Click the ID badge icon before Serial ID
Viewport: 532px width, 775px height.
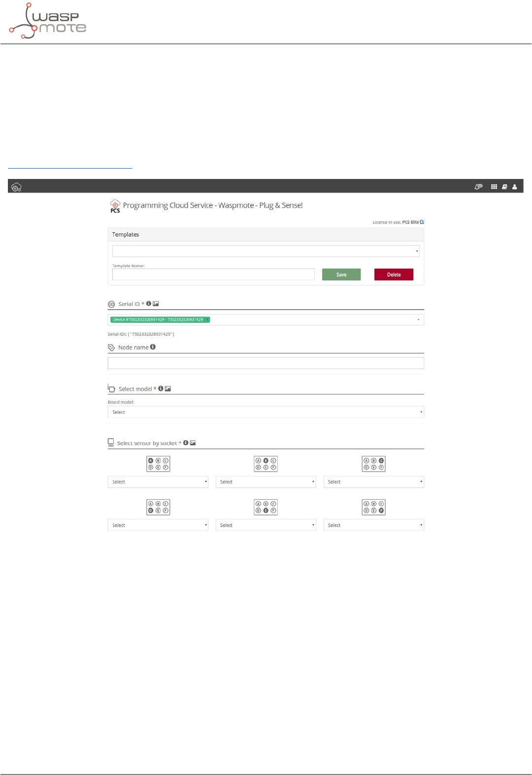click(111, 304)
